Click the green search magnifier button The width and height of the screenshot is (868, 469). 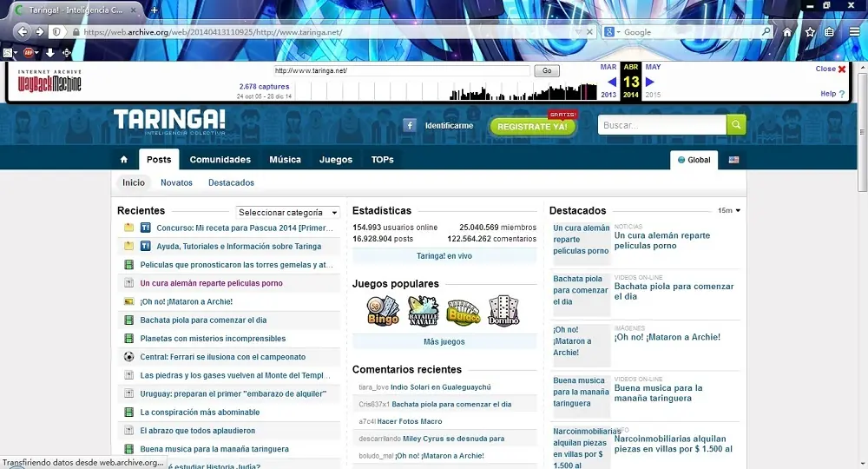point(736,124)
